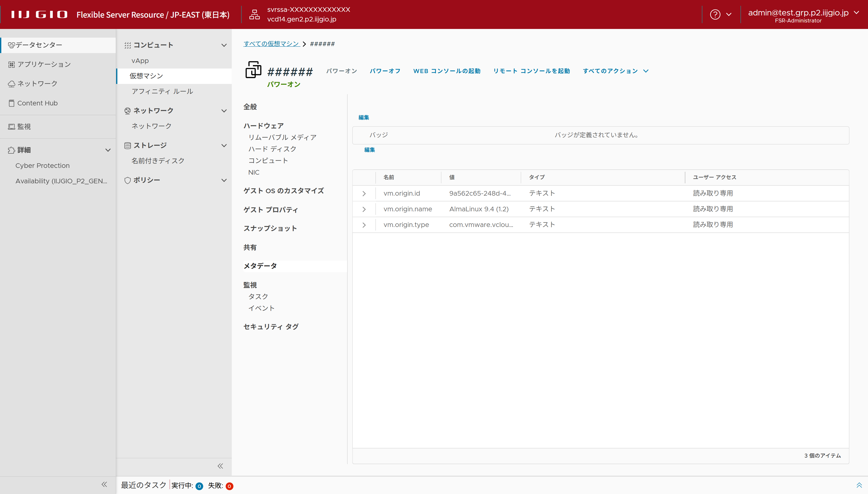Follow the すべての仮想マシン breadcrumb link
This screenshot has height=494, width=868.
click(271, 44)
